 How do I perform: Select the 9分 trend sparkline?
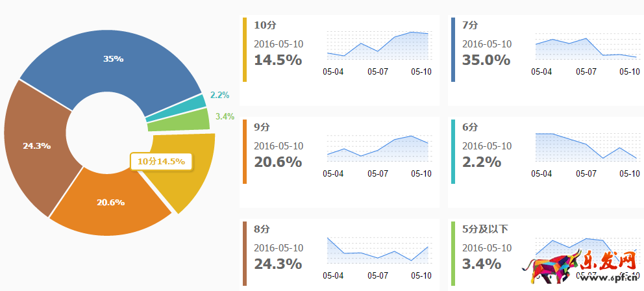pyautogui.click(x=377, y=148)
